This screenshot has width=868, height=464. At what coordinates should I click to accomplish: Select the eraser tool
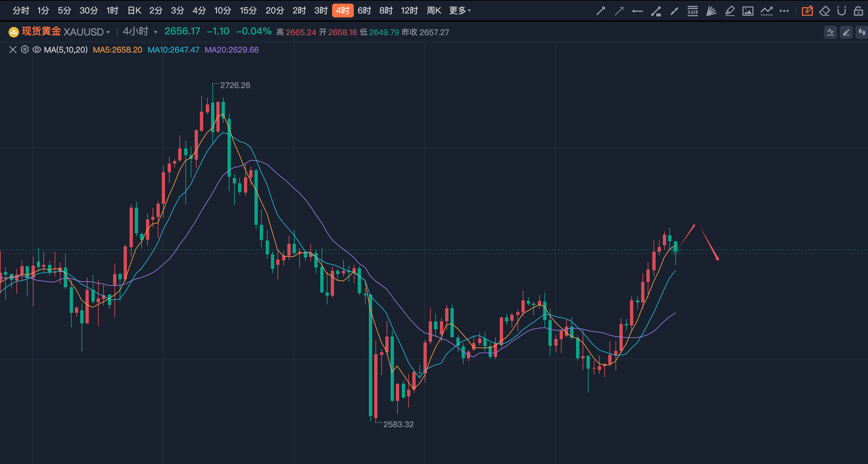pos(825,11)
